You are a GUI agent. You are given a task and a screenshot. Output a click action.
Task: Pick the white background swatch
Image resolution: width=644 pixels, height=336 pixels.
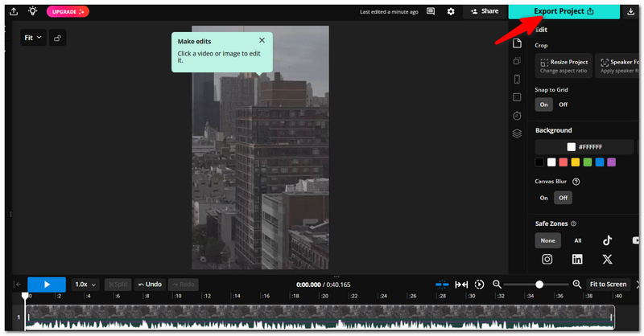[551, 162]
